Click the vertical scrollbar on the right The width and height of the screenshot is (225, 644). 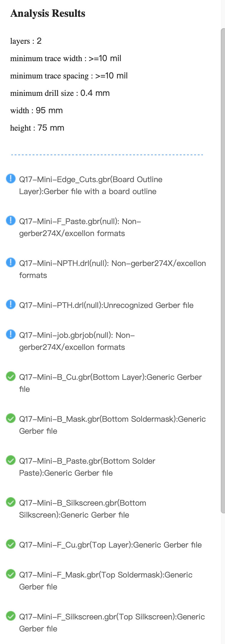point(223,271)
